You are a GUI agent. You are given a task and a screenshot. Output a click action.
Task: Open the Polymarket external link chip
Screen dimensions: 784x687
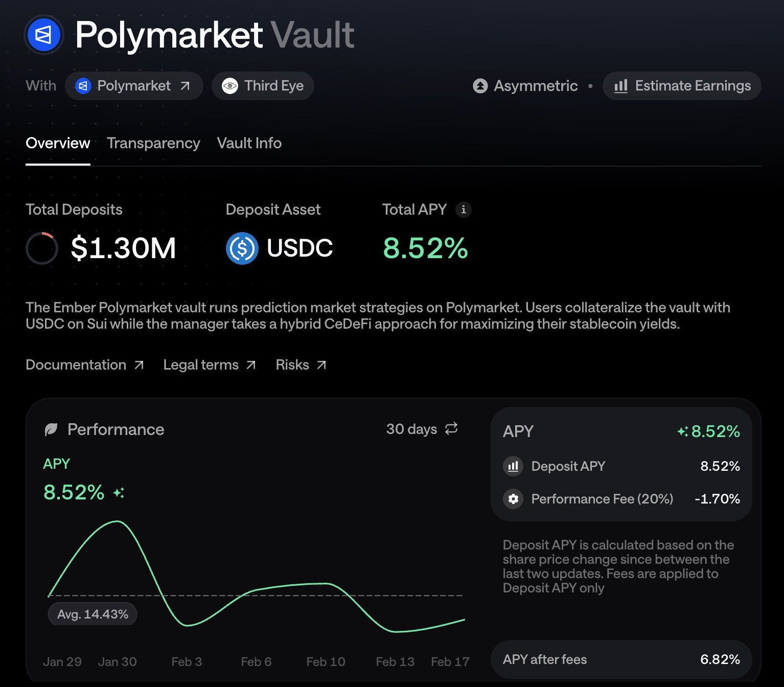tap(134, 86)
